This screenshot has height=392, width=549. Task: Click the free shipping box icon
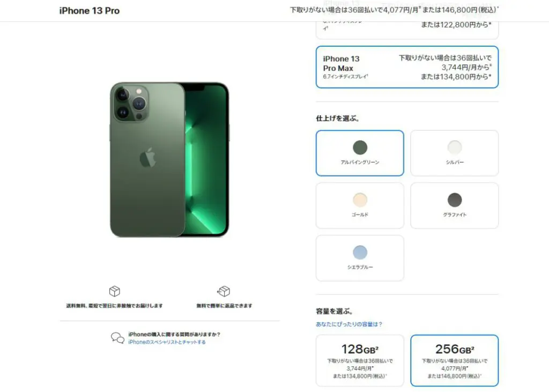click(x=115, y=291)
